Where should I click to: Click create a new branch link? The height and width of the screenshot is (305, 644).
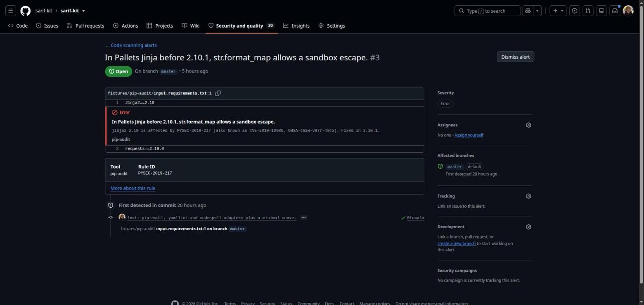coord(457,244)
